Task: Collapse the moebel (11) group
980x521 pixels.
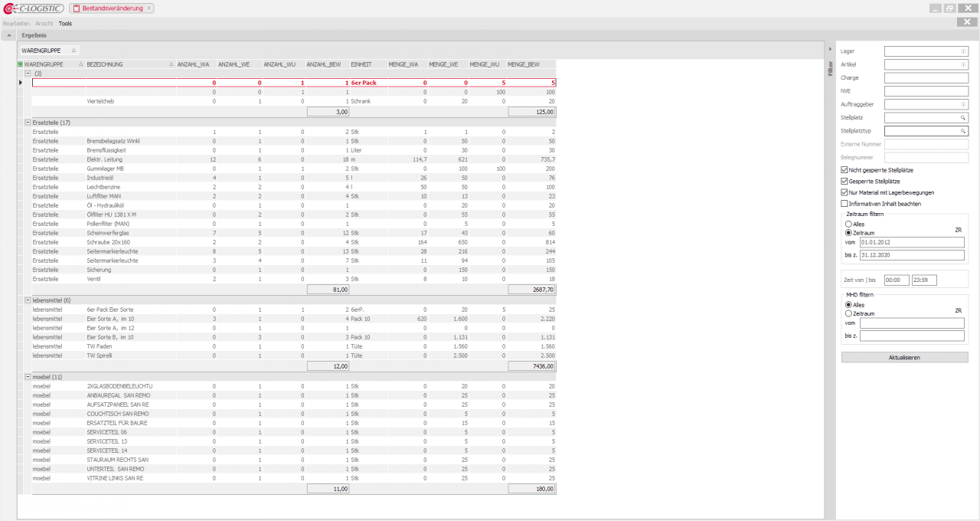Action: pyautogui.click(x=28, y=377)
